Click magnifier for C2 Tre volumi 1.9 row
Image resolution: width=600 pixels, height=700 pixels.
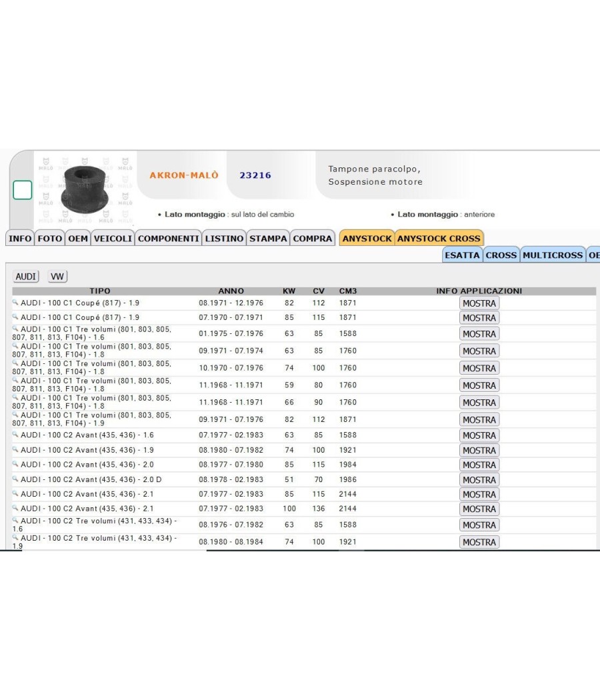[15, 537]
